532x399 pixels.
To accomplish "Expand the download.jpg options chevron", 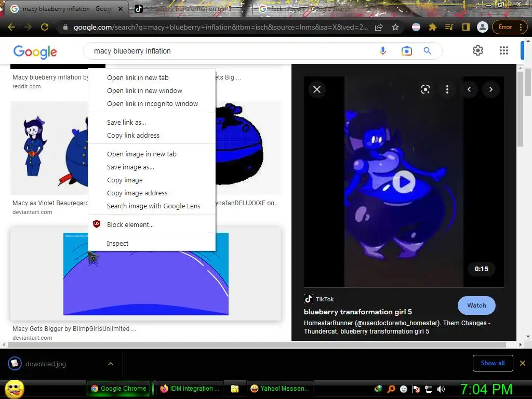I will point(110,364).
